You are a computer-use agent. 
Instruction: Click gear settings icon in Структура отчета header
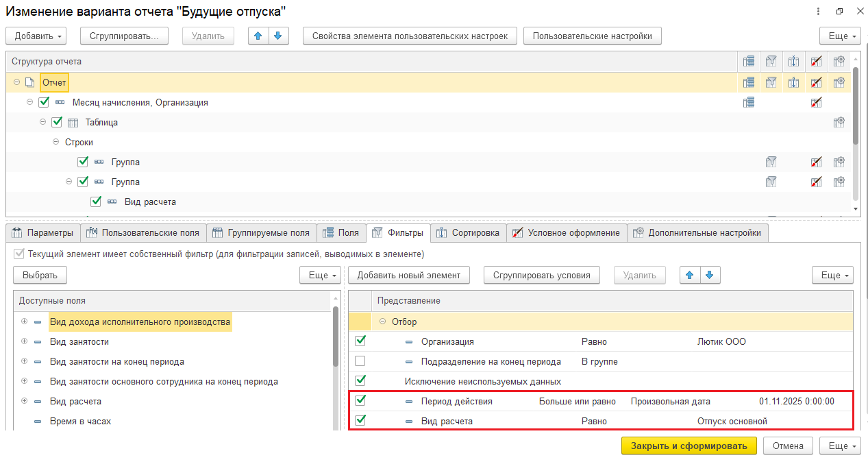[839, 62]
